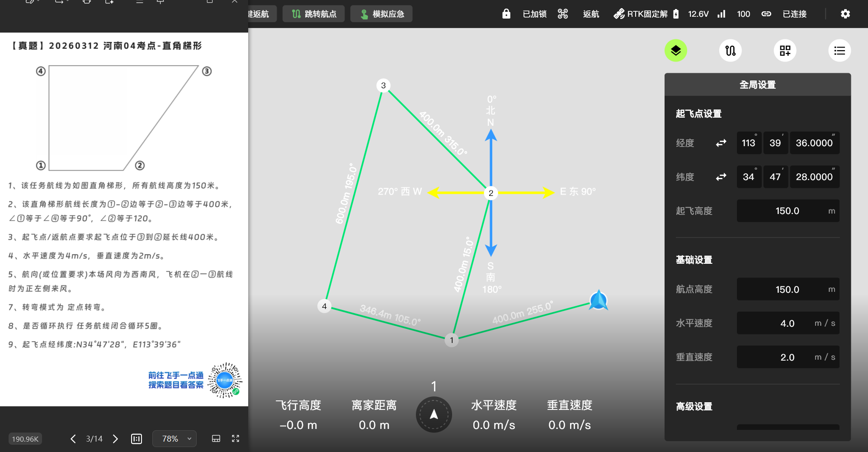Click the 返航 menu item
Viewport: 868px width, 452px height.
pyautogui.click(x=591, y=14)
